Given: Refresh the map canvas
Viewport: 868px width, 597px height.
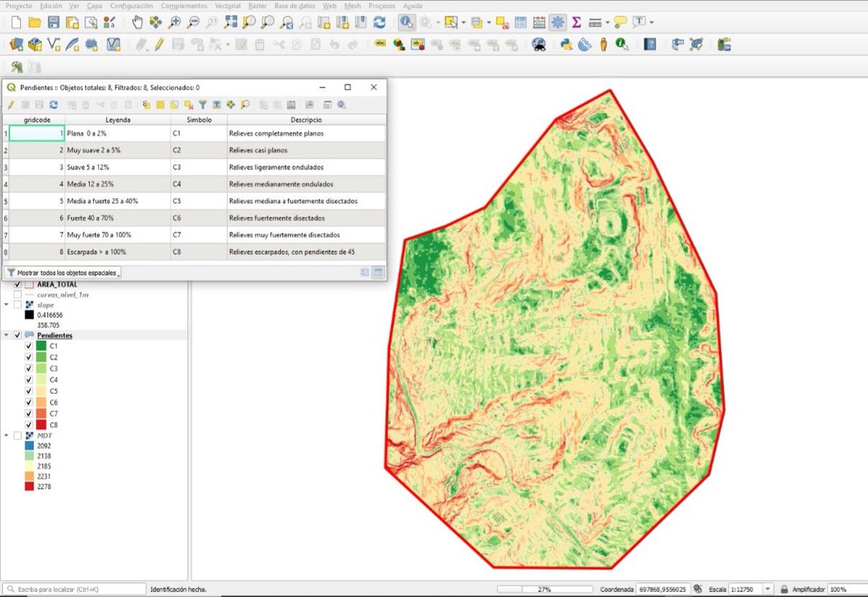Looking at the screenshot, I should pyautogui.click(x=379, y=23).
